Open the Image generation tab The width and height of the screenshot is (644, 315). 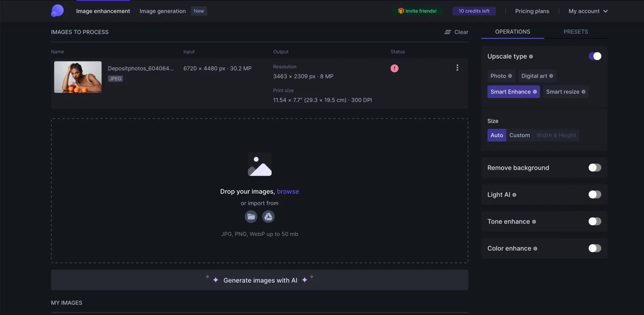coord(163,11)
